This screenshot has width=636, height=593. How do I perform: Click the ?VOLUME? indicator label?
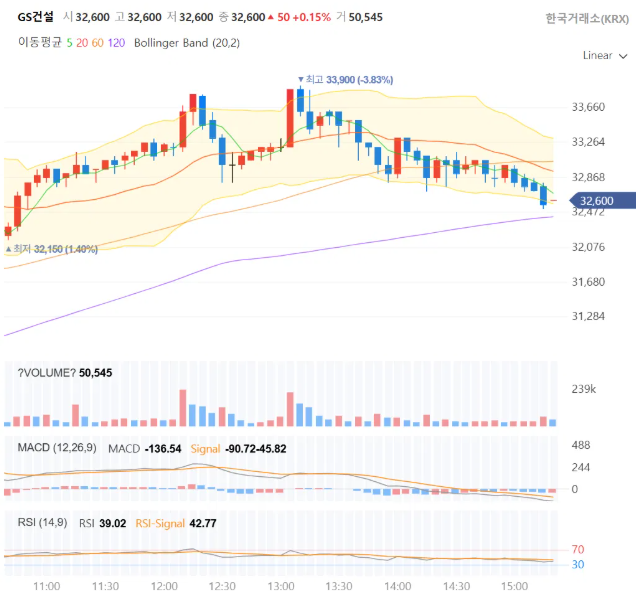[x=48, y=373]
